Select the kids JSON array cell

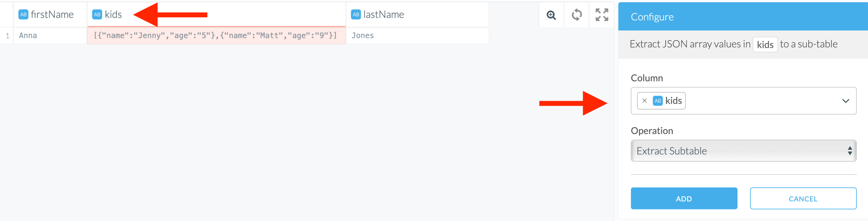click(215, 36)
